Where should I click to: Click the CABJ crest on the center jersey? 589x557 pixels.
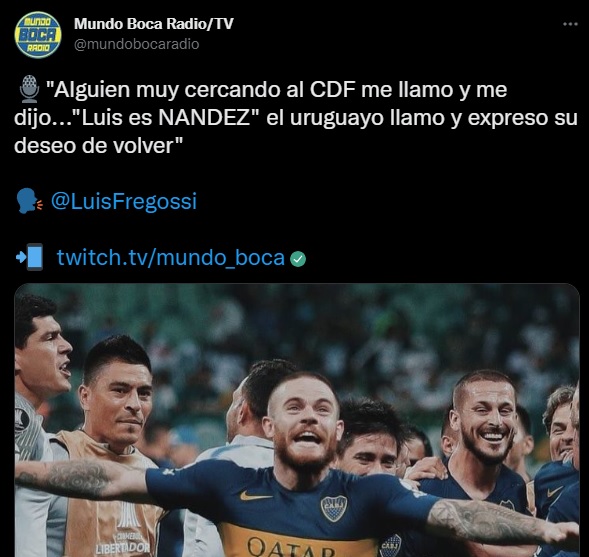pyautogui.click(x=334, y=508)
